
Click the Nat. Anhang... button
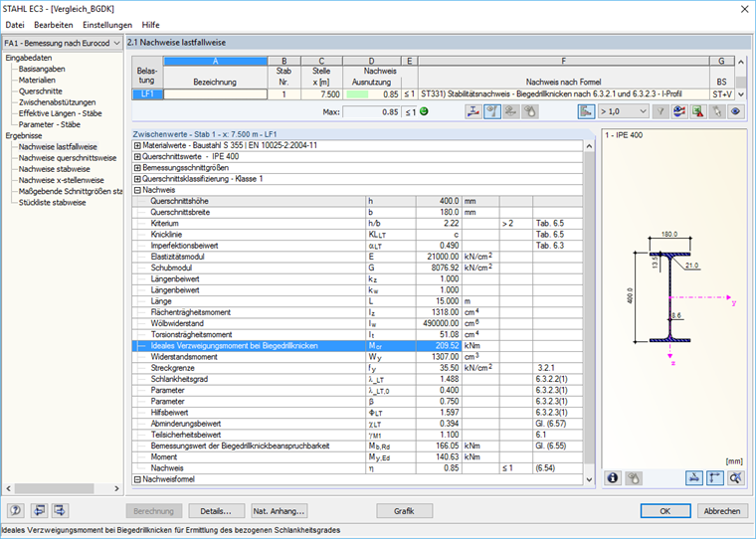[280, 511]
